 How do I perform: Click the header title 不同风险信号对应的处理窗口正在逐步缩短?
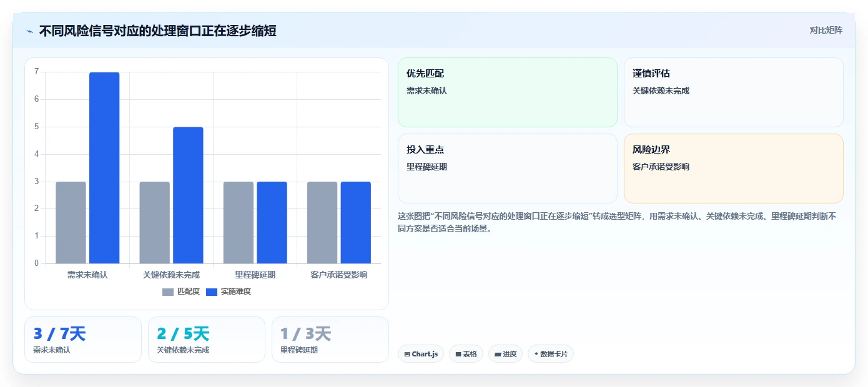click(158, 31)
